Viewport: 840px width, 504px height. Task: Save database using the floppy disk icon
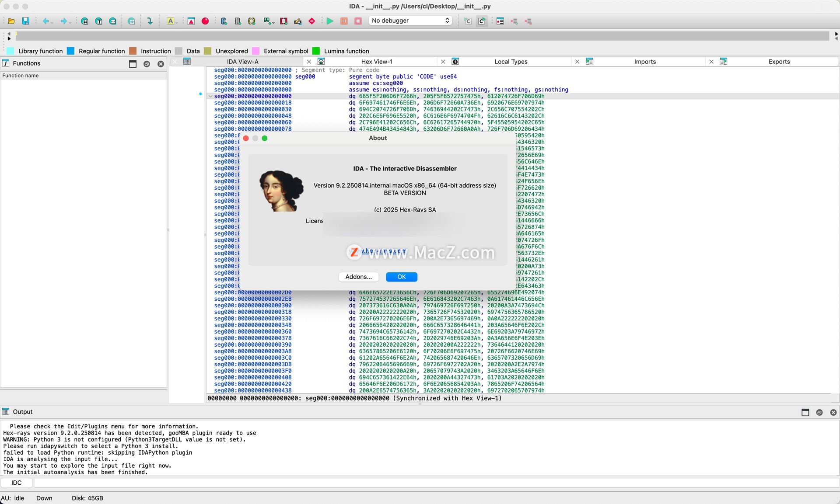pos(26,21)
